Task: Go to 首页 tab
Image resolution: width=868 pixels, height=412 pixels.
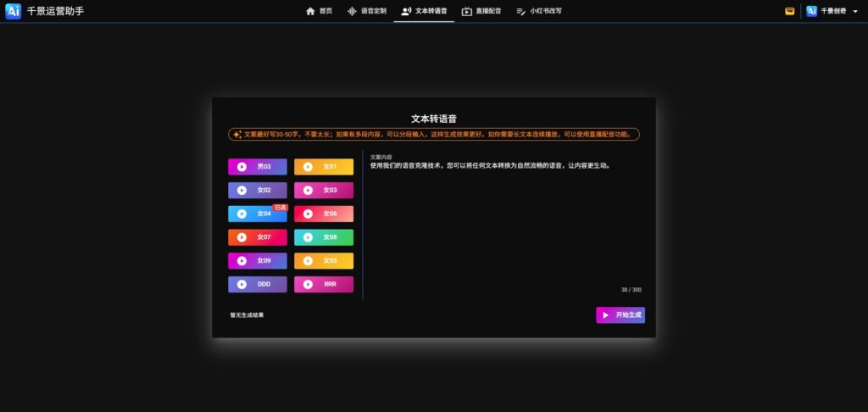Action: [x=319, y=11]
